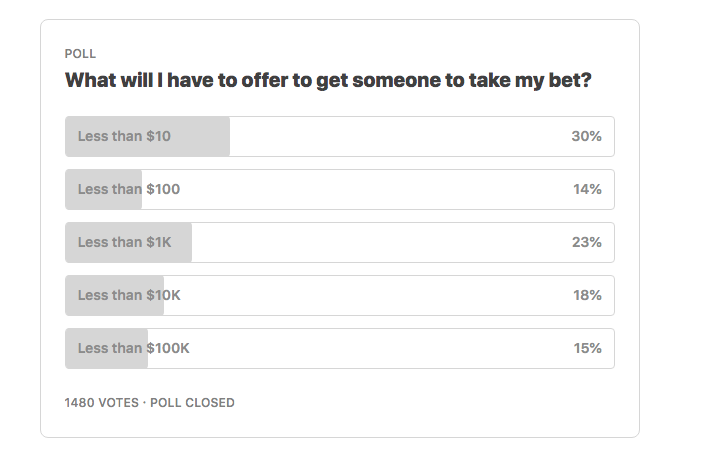703x465 pixels.
Task: Click the empty white area of the 15% bar
Action: [381, 348]
